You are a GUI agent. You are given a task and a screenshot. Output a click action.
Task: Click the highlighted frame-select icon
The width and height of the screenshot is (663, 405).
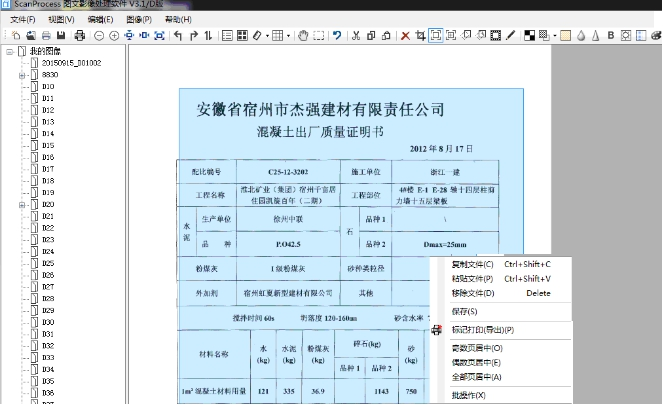coord(435,36)
